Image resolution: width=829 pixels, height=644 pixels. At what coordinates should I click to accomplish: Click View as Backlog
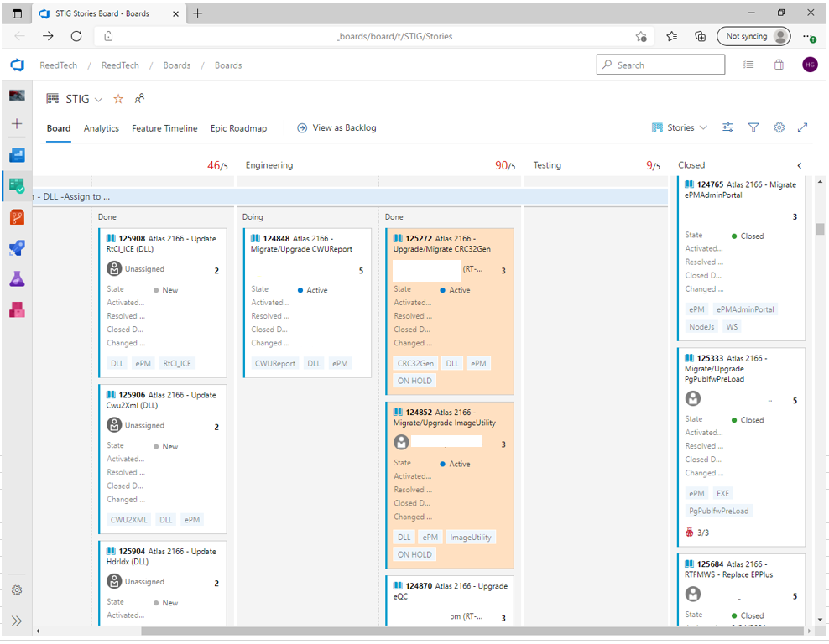pos(336,127)
